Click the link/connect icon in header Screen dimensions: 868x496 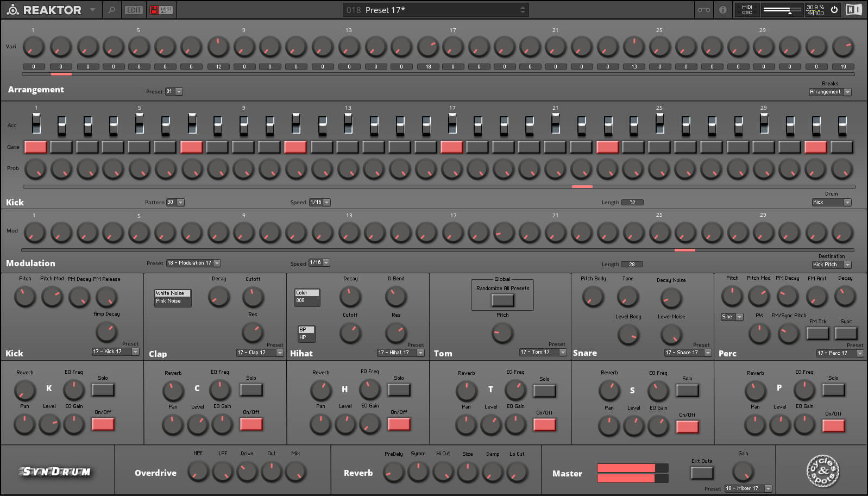pyautogui.click(x=703, y=10)
